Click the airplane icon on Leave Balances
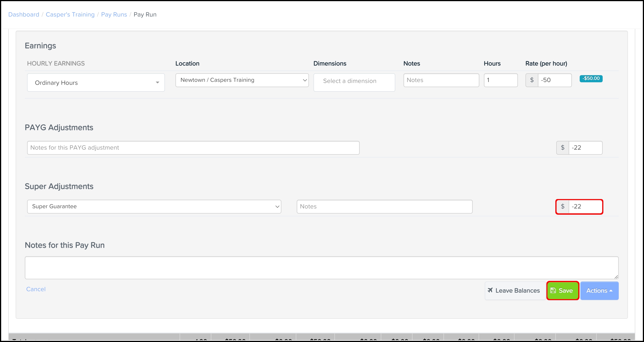The image size is (644, 342). point(490,290)
